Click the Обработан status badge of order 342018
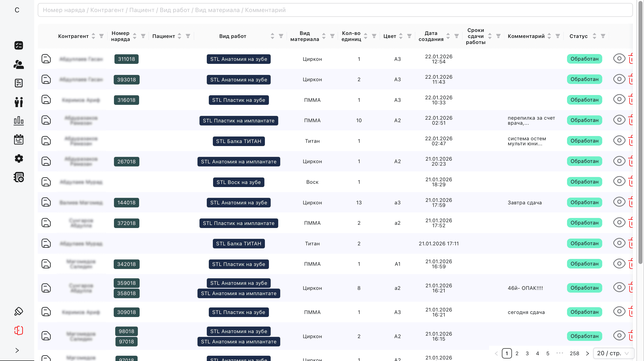The image size is (644, 361). (x=584, y=264)
